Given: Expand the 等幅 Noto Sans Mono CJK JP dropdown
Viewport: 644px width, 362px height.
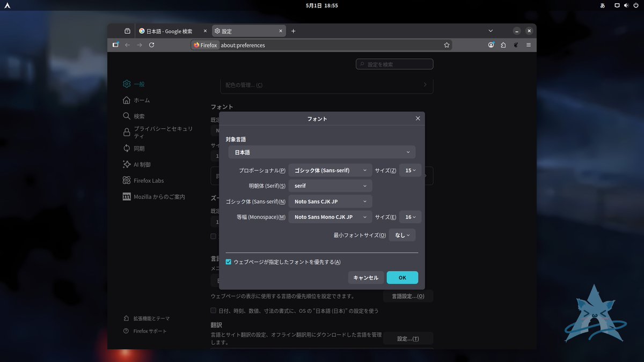Looking at the screenshot, I should coord(330,217).
